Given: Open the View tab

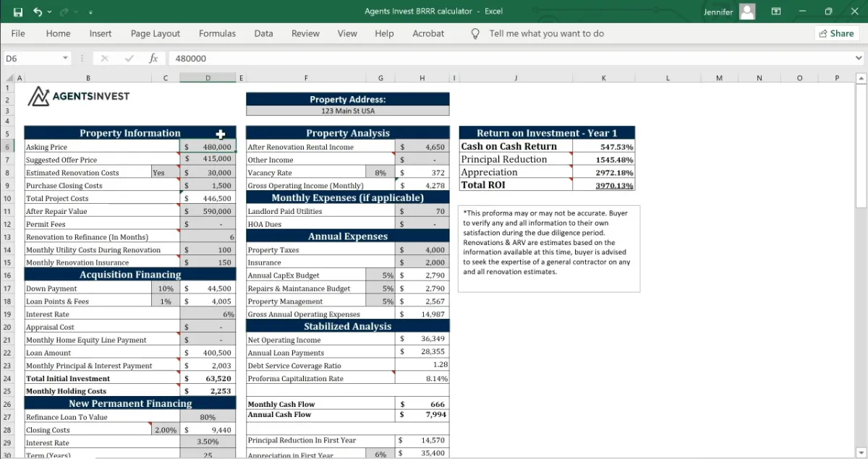Looking at the screenshot, I should (347, 33).
